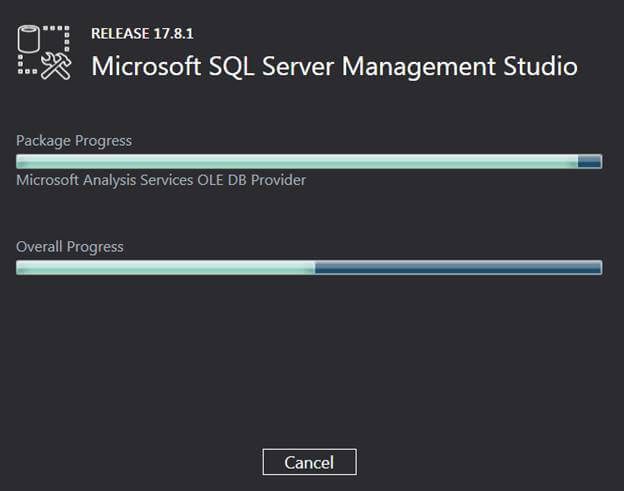624x491 pixels.
Task: Click the unfilled dark part of Overall Progress bar
Action: [x=458, y=267]
